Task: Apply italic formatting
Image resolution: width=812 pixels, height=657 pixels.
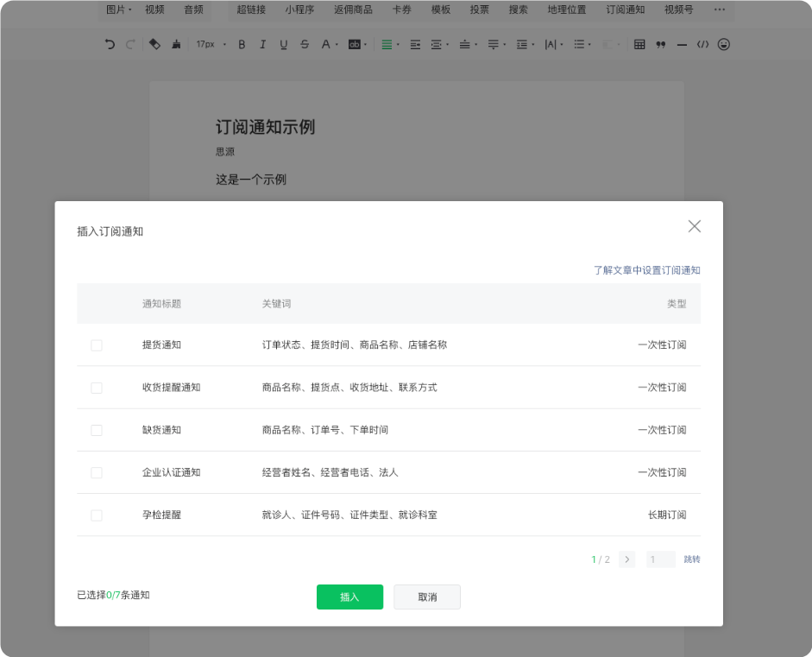Action: point(262,44)
